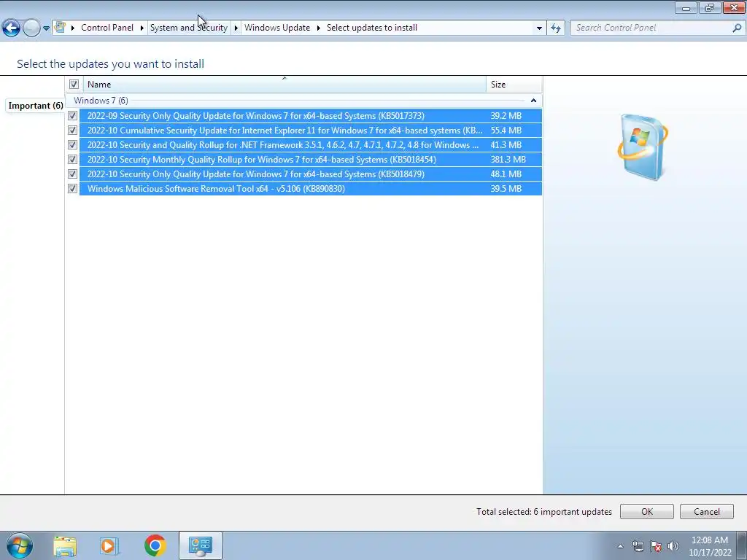The height and width of the screenshot is (560, 747).
Task: Open the address bar history dropdown
Action: pos(539,28)
